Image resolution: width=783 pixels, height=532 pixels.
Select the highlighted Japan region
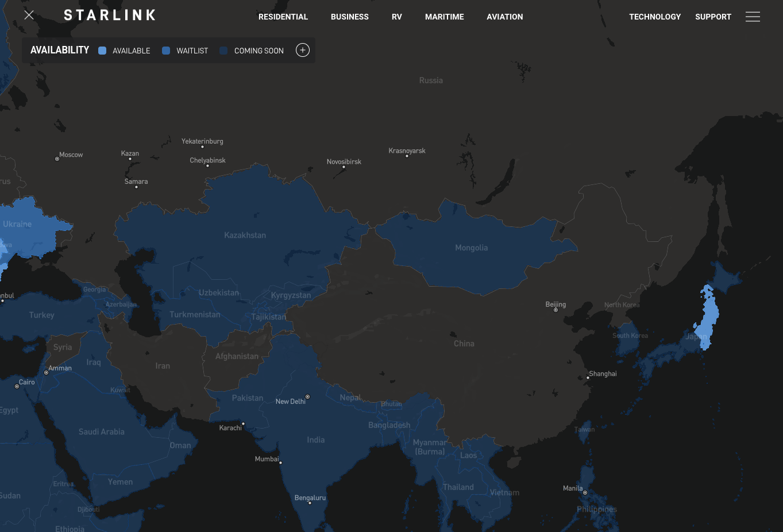(x=708, y=316)
